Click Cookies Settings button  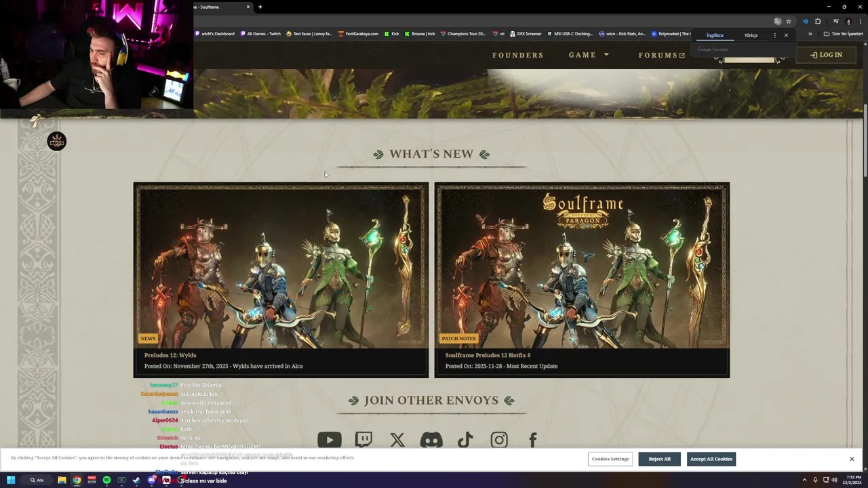(x=610, y=459)
